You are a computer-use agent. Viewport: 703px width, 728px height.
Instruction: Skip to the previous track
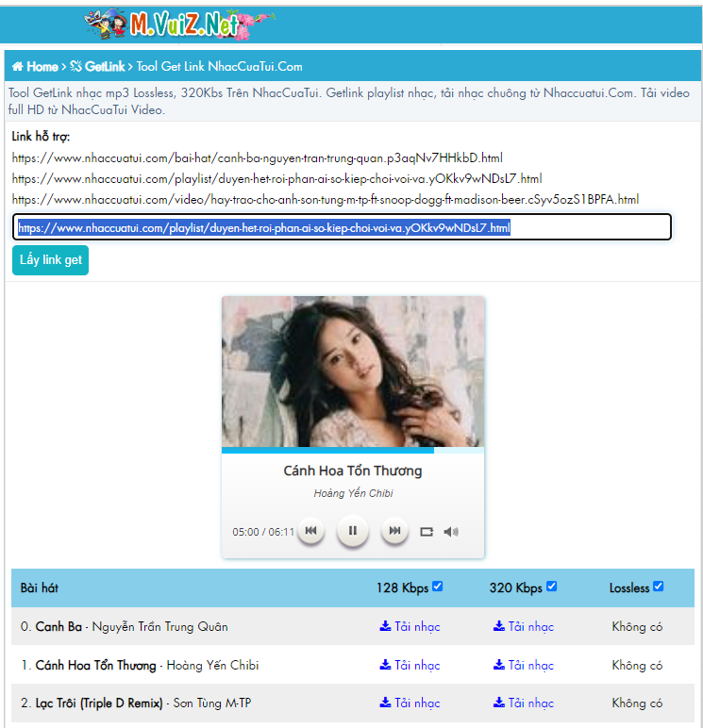coord(310,531)
